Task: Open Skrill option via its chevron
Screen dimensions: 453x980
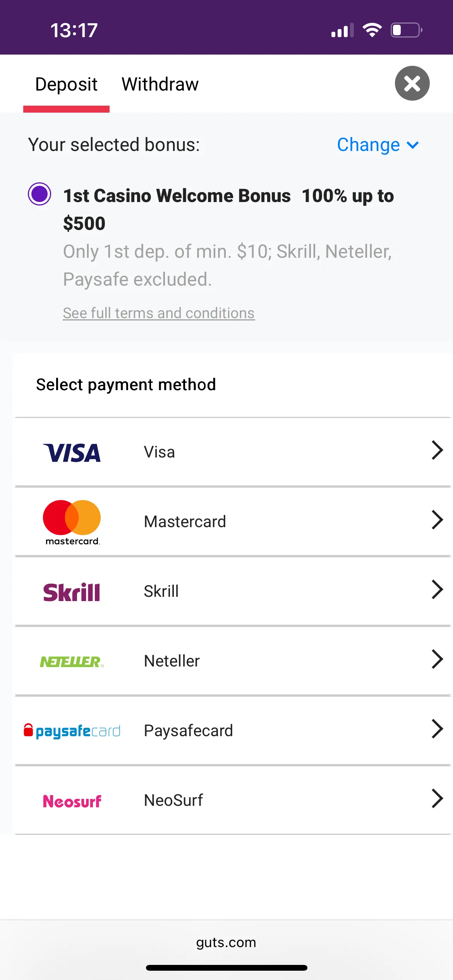Action: coord(437,590)
